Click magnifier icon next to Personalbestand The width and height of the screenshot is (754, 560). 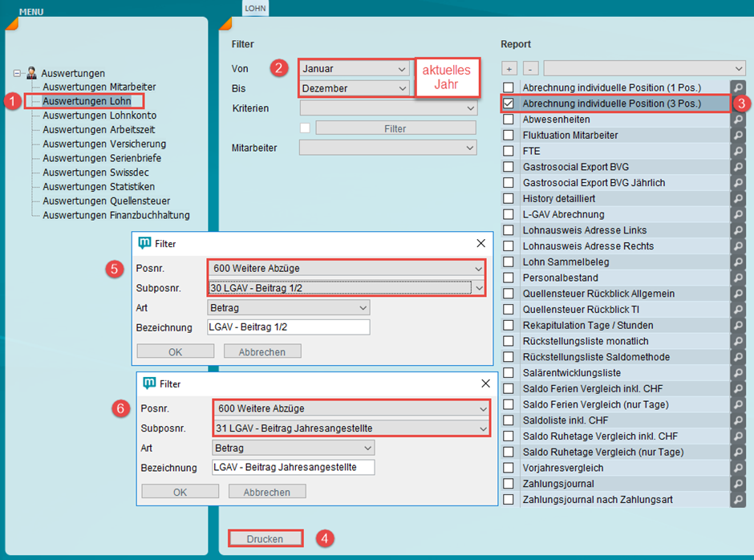(x=738, y=278)
